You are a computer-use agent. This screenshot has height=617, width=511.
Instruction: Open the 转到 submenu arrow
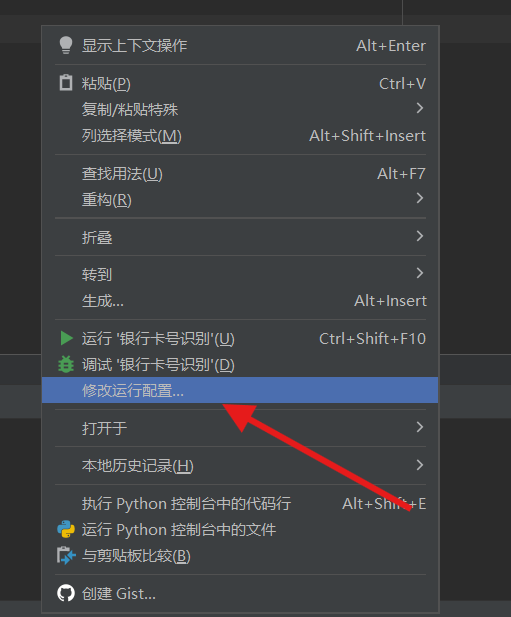click(420, 273)
